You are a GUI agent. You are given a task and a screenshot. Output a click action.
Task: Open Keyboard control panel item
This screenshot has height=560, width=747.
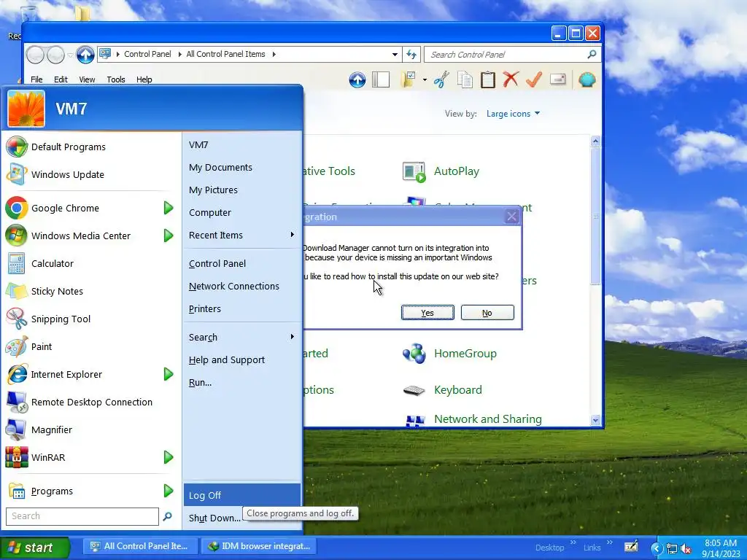443,390
